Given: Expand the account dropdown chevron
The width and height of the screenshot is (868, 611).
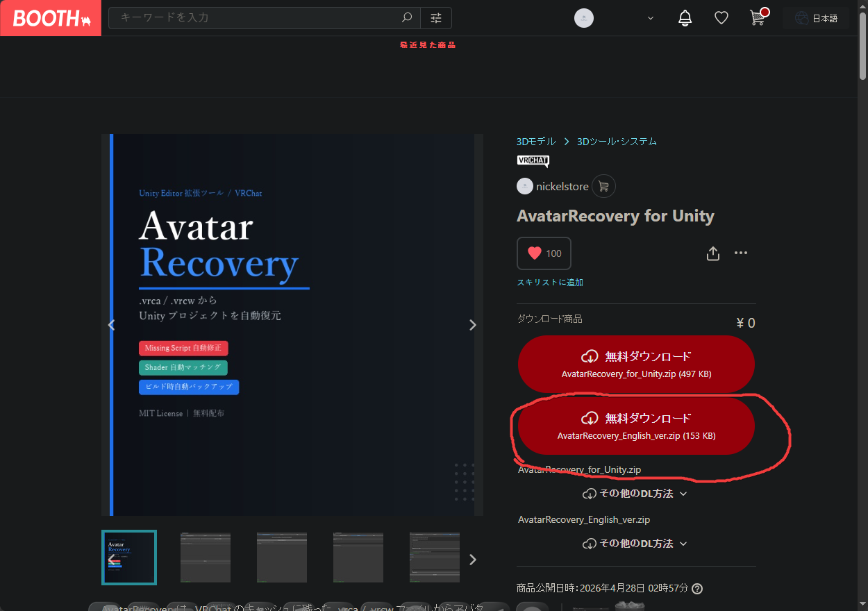Looking at the screenshot, I should click(651, 18).
